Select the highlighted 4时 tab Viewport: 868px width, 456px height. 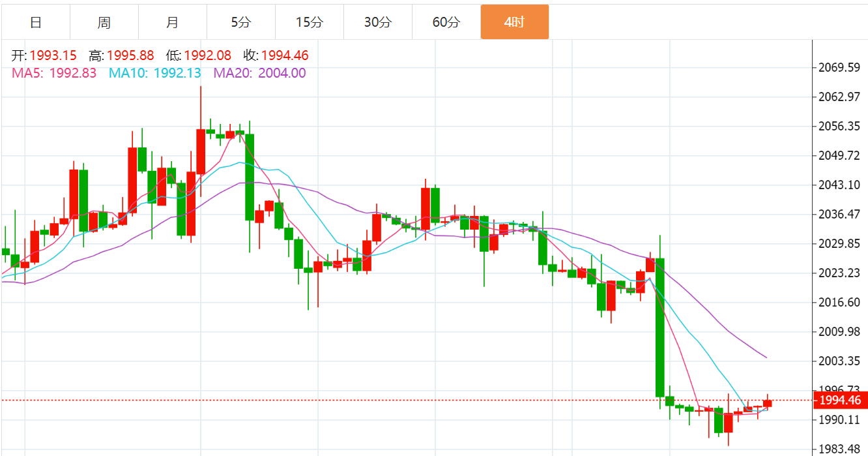click(515, 22)
